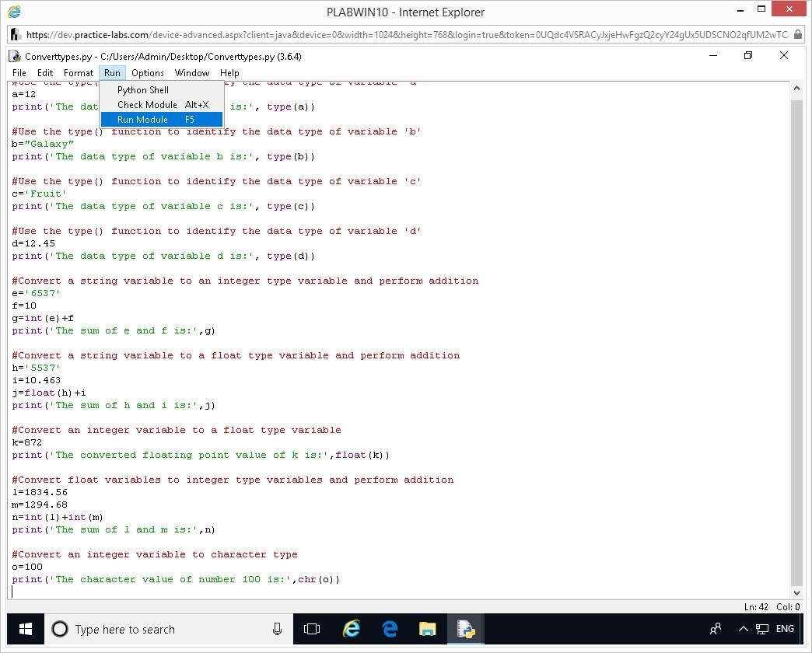This screenshot has width=812, height=653.
Task: Open File Explorer from the taskbar
Action: [x=428, y=629]
